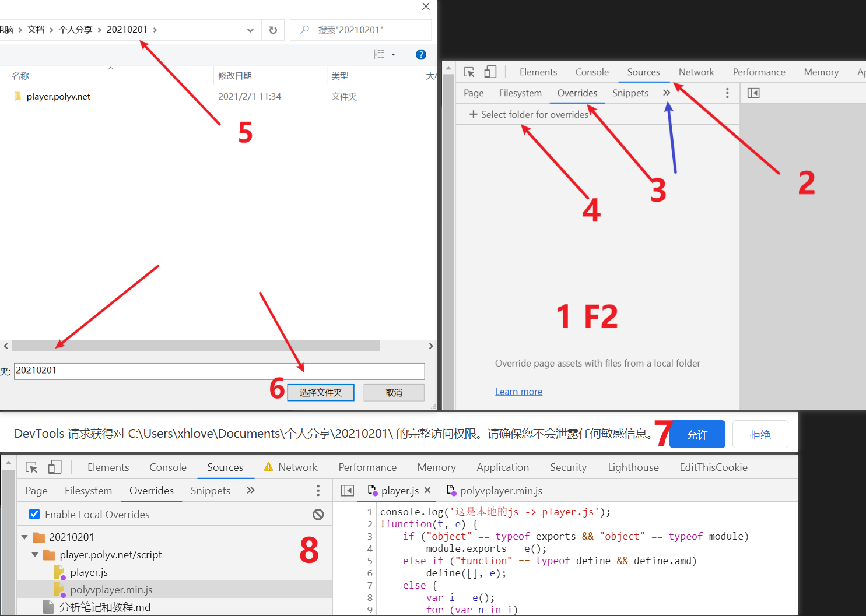Viewport: 866px width, 616px height.
Task: Open the Application tab in lower DevTools
Action: (x=503, y=467)
